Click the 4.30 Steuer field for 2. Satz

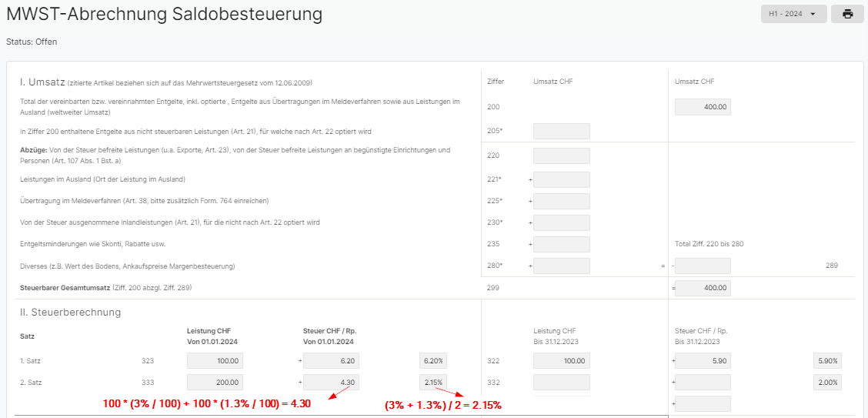331,382
